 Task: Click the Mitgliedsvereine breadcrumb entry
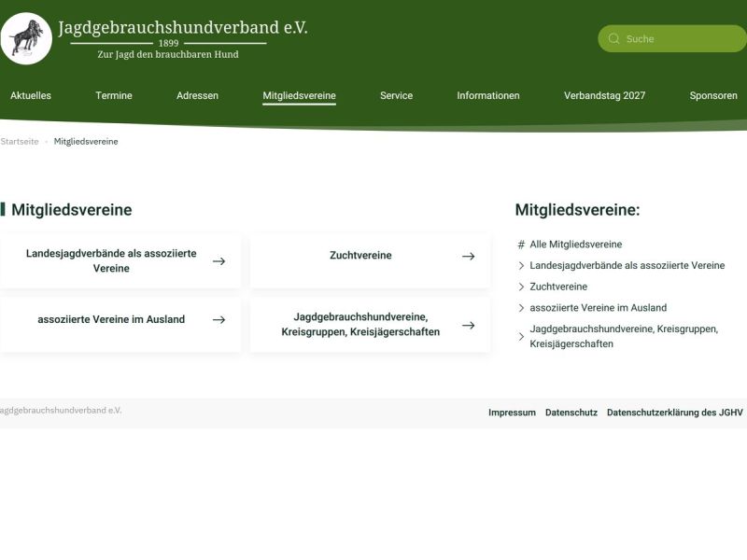click(x=86, y=142)
